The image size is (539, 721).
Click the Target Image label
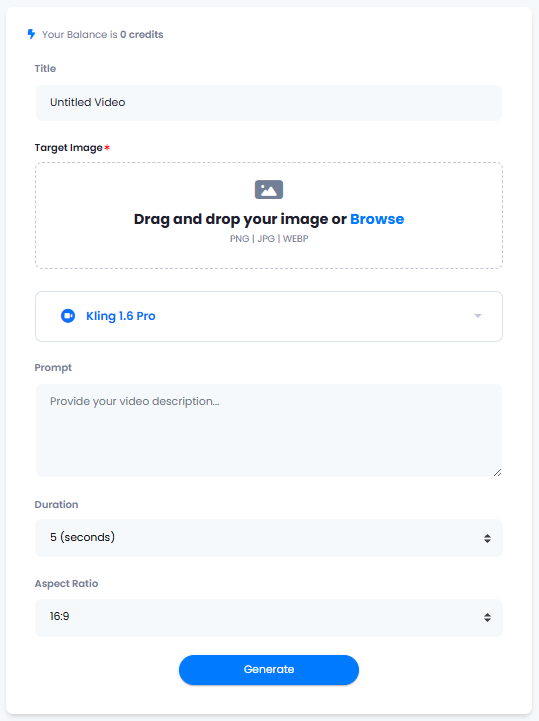click(x=69, y=148)
